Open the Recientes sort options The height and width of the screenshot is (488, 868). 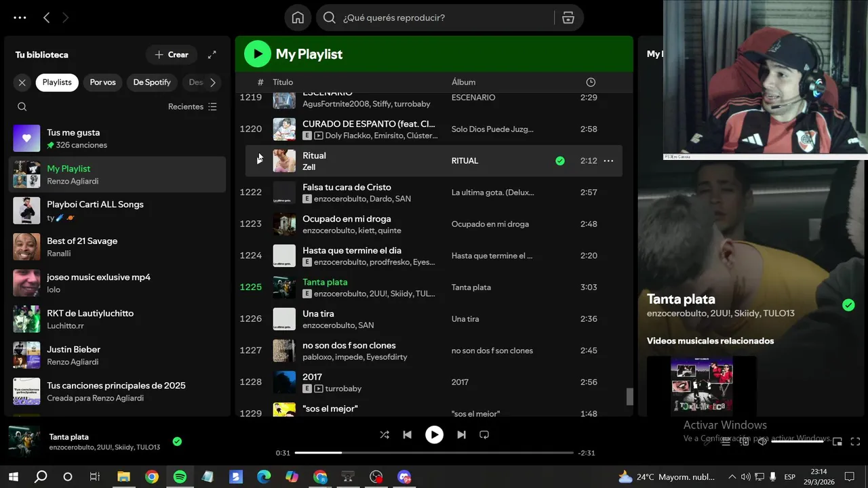pos(193,106)
